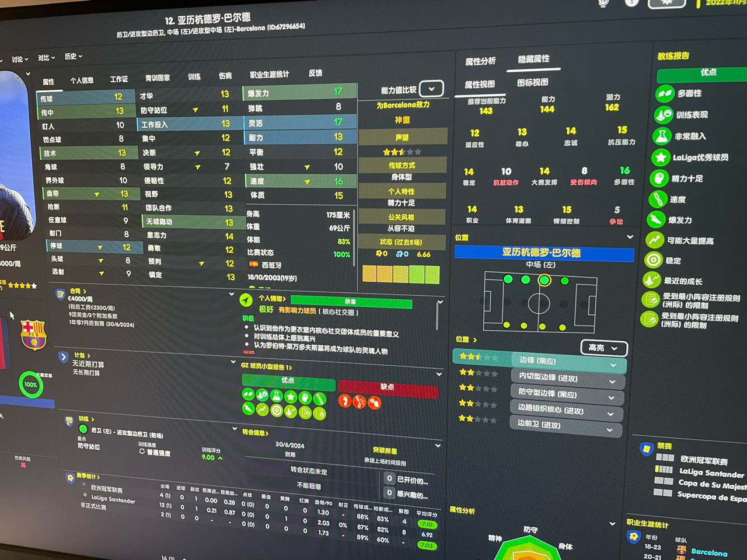Click the FC Barcelona club crest
The width and height of the screenshot is (747, 560).
33,334
